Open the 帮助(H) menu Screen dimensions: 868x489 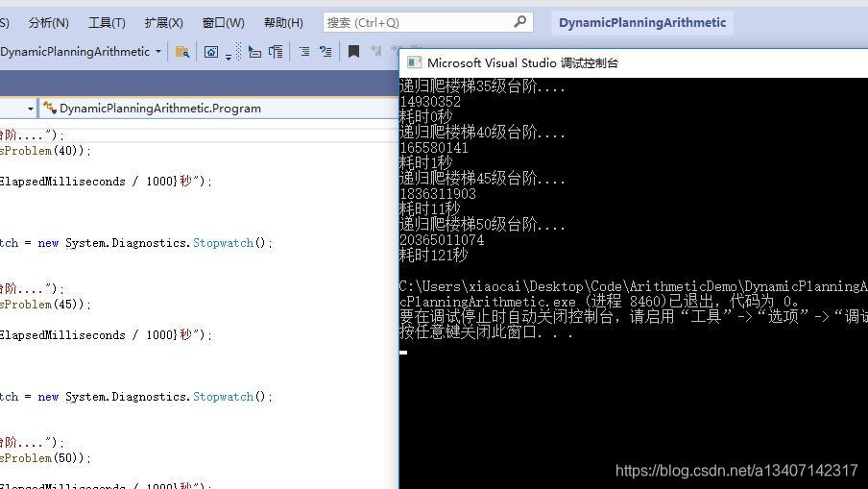[x=283, y=23]
